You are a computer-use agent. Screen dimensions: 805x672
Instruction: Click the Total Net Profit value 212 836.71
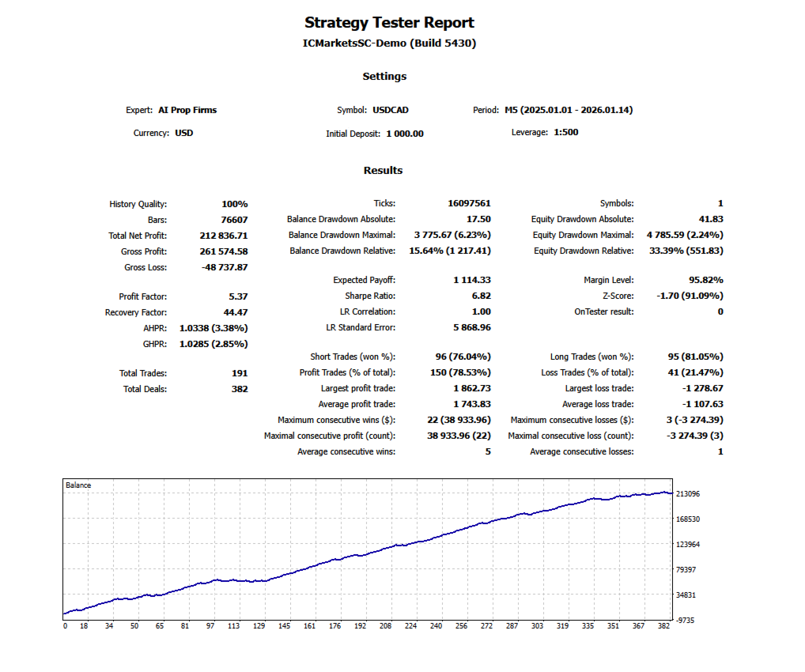[x=224, y=235]
